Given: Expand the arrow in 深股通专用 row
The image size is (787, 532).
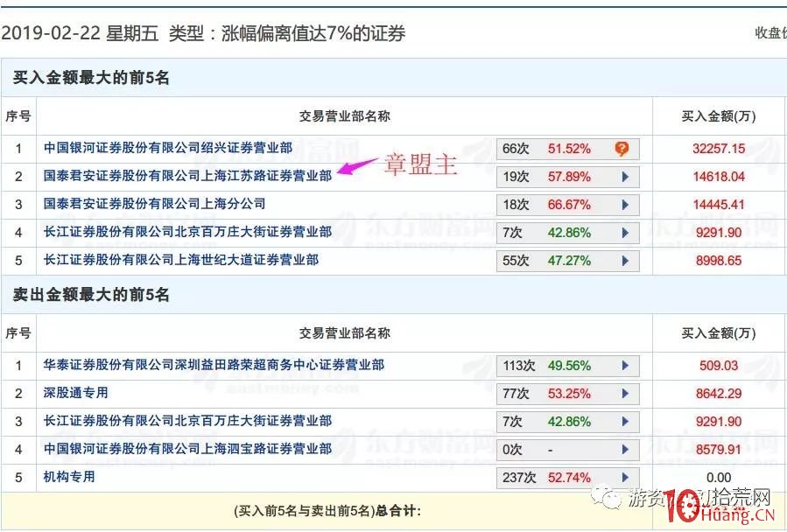Looking at the screenshot, I should [x=625, y=394].
